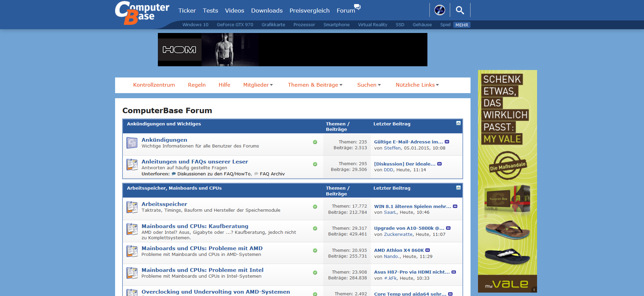644x296 pixels.
Task: Follow the Grafikkarte topic link
Action: coord(273,25)
